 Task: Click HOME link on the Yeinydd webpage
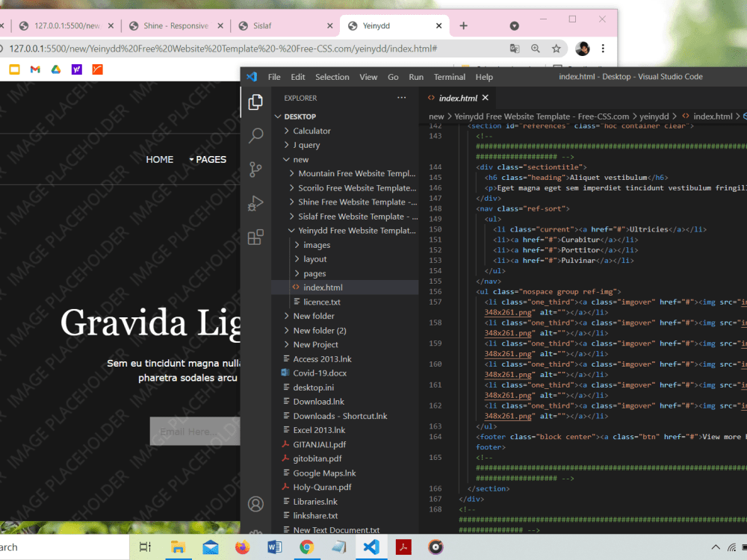(160, 160)
